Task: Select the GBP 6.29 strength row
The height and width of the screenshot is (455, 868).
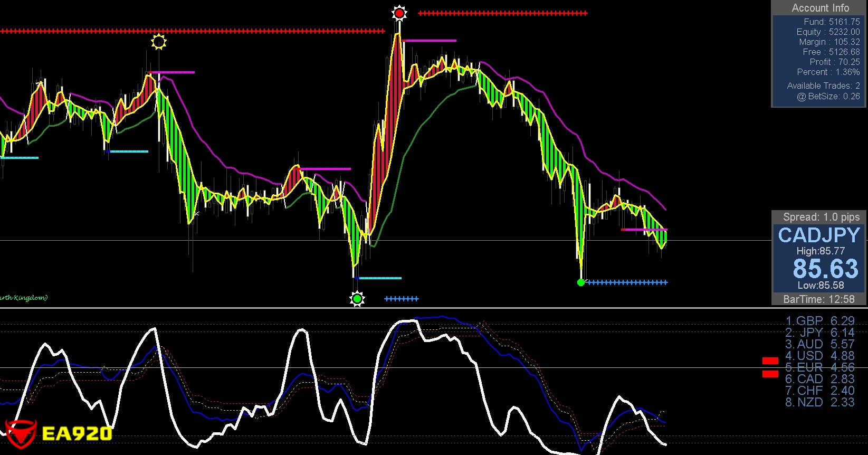Action: click(x=819, y=321)
